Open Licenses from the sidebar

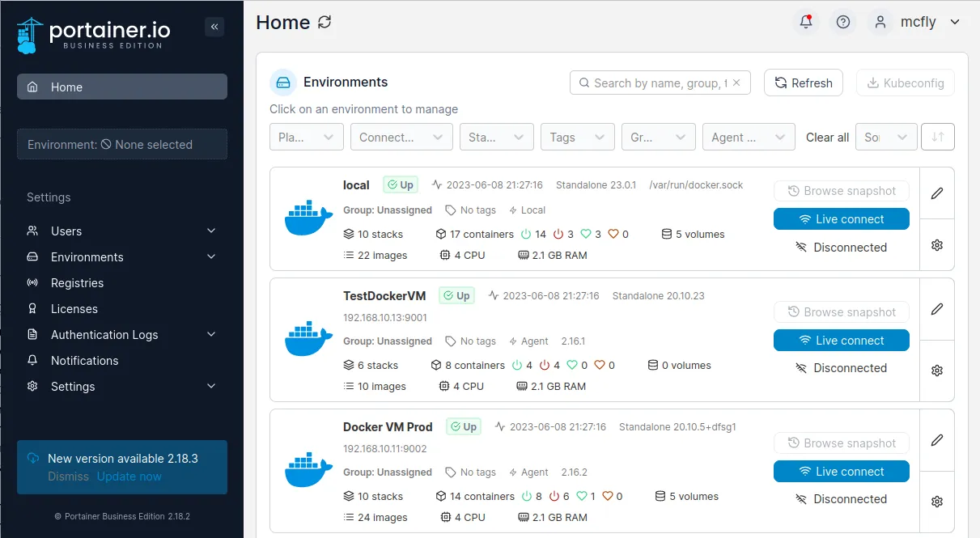(x=74, y=309)
